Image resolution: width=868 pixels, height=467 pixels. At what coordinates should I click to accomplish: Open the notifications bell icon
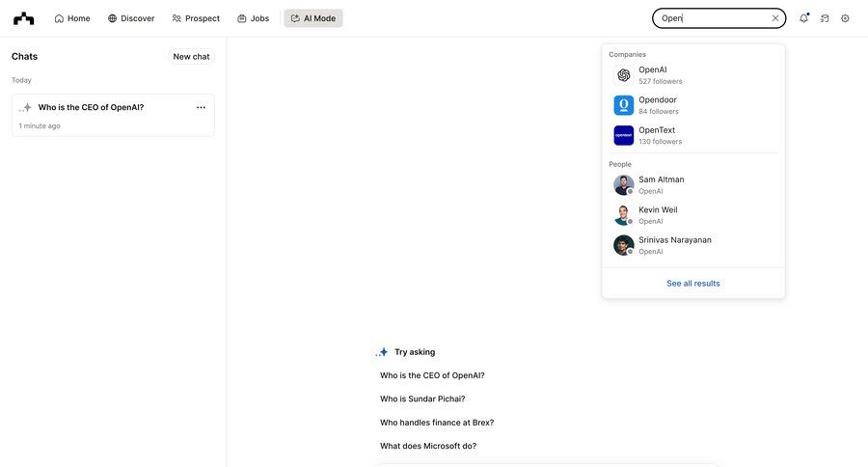click(x=803, y=18)
